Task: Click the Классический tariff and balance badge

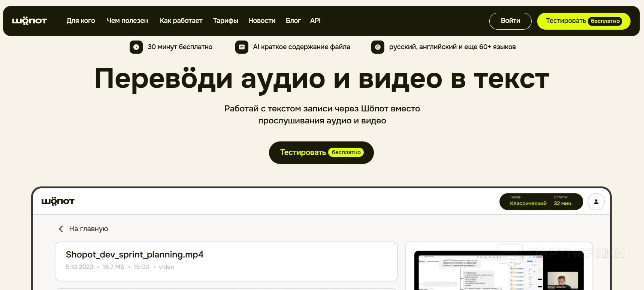Action: tap(541, 201)
